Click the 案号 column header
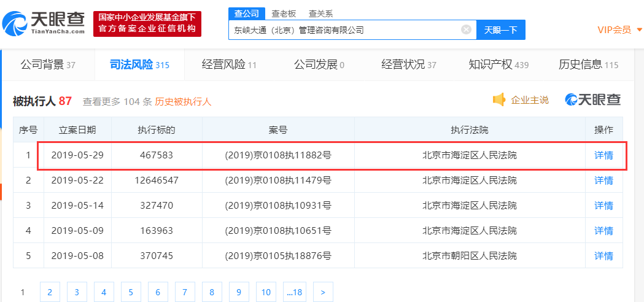This screenshot has height=302, width=644. (278, 130)
